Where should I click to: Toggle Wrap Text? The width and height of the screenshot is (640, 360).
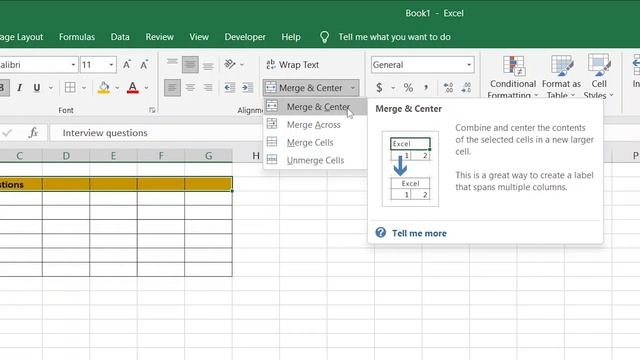(x=293, y=64)
